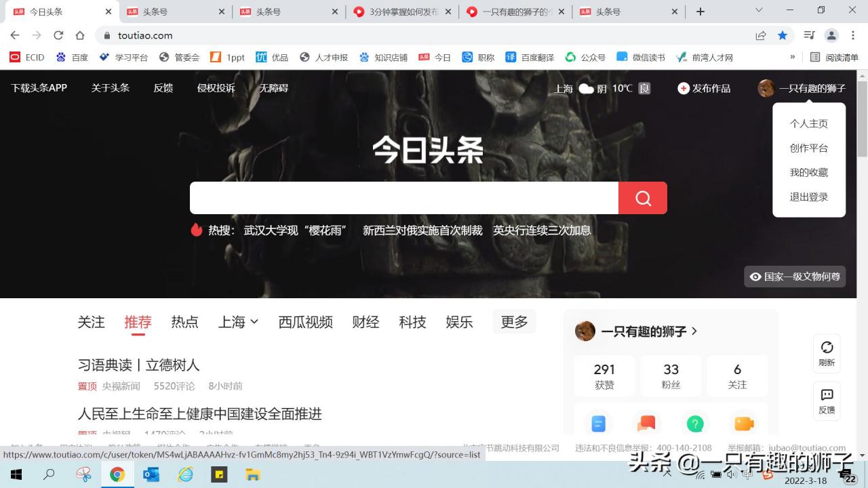Switch to the 关注 channel tab
Screen dimensions: 868x488
coord(92,322)
